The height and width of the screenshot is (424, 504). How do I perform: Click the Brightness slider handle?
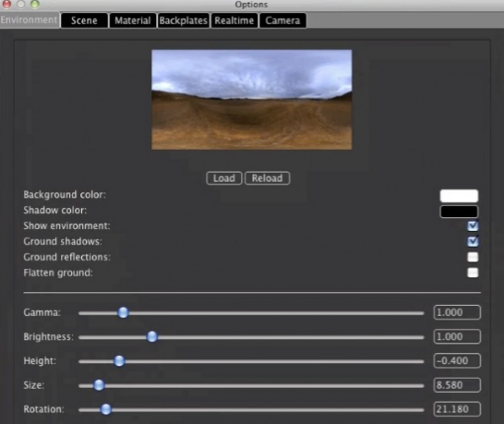coord(151,337)
